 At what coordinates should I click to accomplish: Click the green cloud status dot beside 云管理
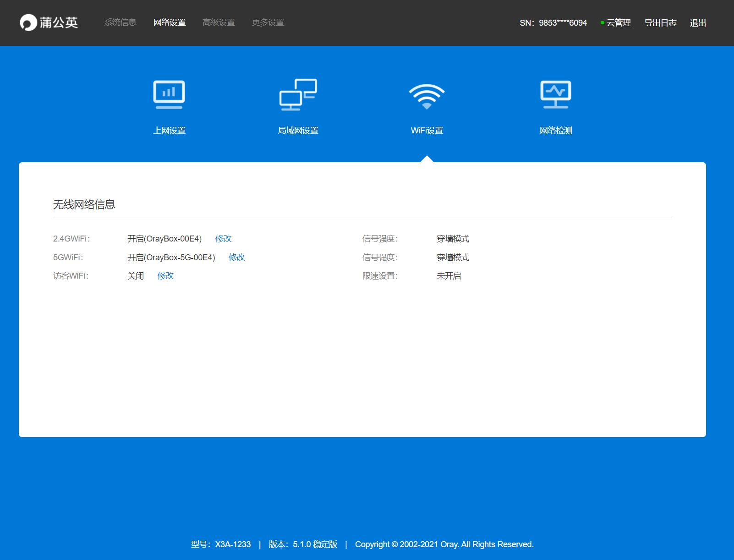pyautogui.click(x=602, y=22)
